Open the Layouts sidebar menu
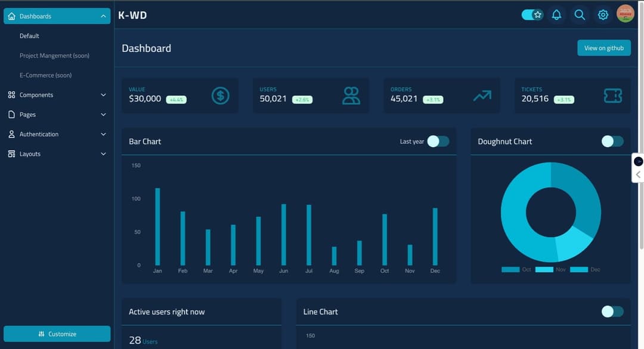Screen dimensions: 644x349 coord(57,154)
